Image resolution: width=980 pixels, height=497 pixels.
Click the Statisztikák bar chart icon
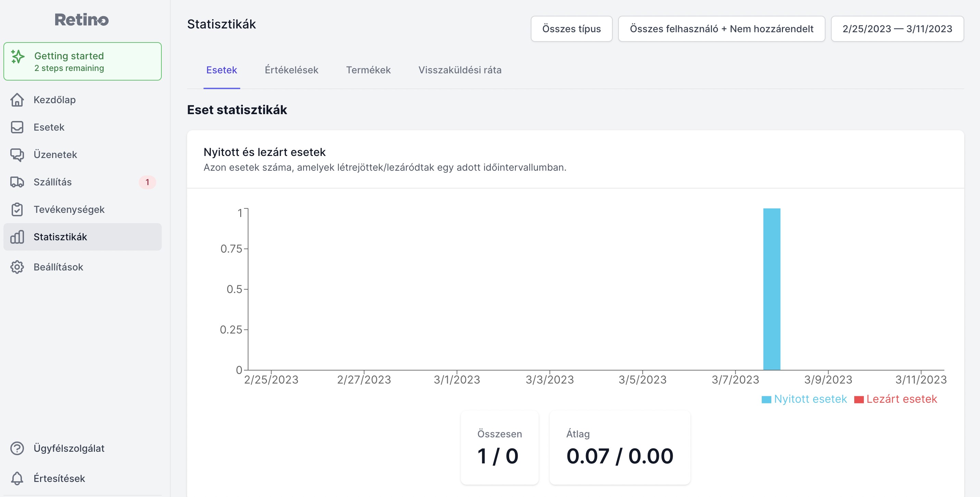coord(17,237)
